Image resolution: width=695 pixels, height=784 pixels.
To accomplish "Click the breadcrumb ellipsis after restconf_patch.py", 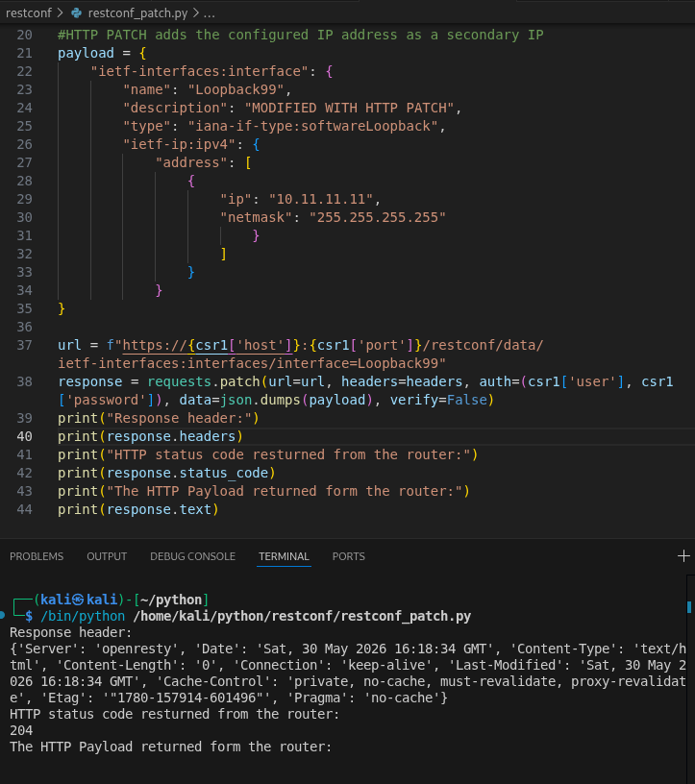I will coord(210,13).
